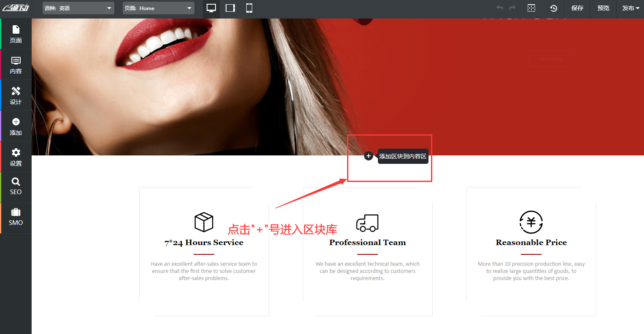Switch to mobile phone preview mode
This screenshot has height=334, width=644.
click(249, 8)
